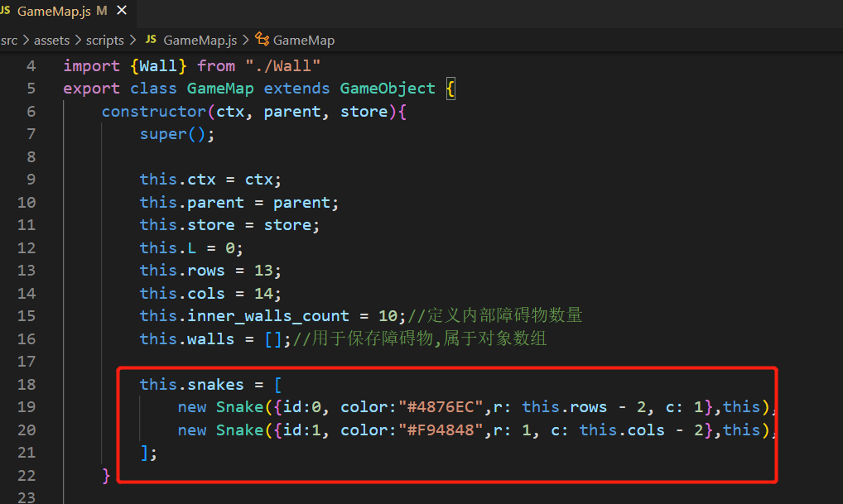The width and height of the screenshot is (843, 504).
Task: Click the modified 'M' indicator on the tab
Action: coord(102,11)
